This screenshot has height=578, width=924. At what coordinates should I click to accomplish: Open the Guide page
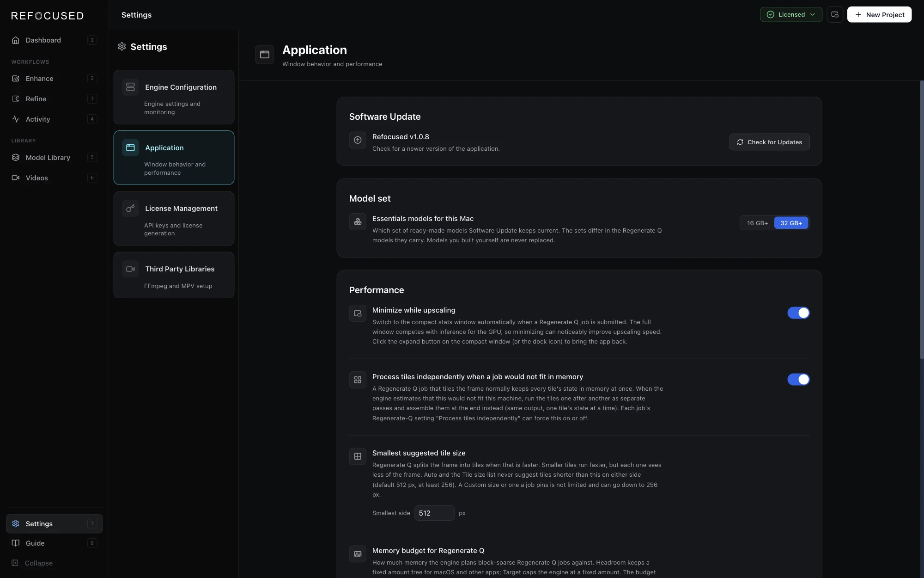pos(54,543)
